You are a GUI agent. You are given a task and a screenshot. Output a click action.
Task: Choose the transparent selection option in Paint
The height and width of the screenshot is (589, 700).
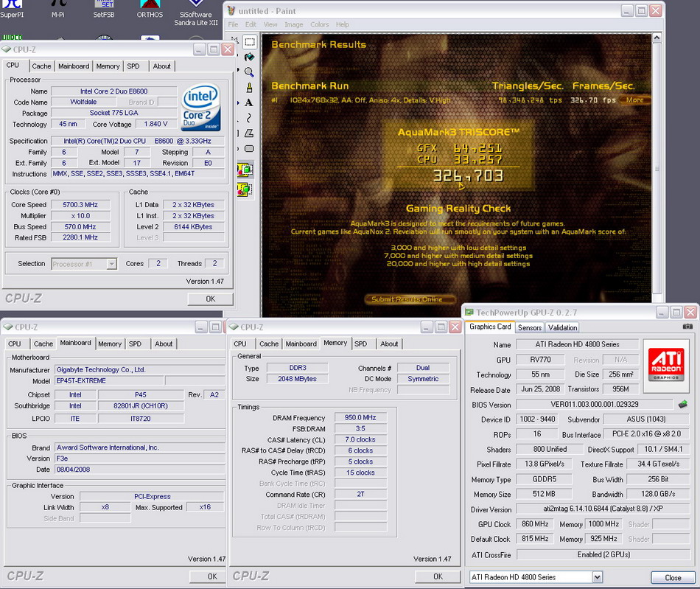tap(245, 189)
